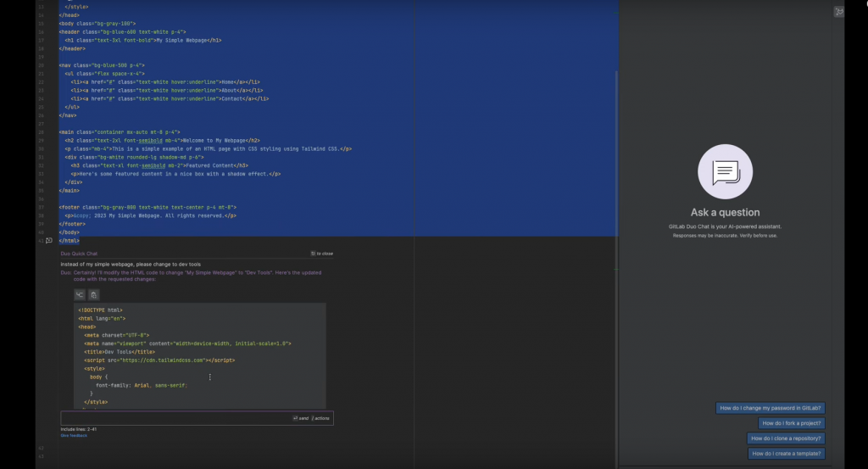Click the 'send' hint in the quick chat input
Image resolution: width=868 pixels, height=469 pixels.
click(301, 418)
